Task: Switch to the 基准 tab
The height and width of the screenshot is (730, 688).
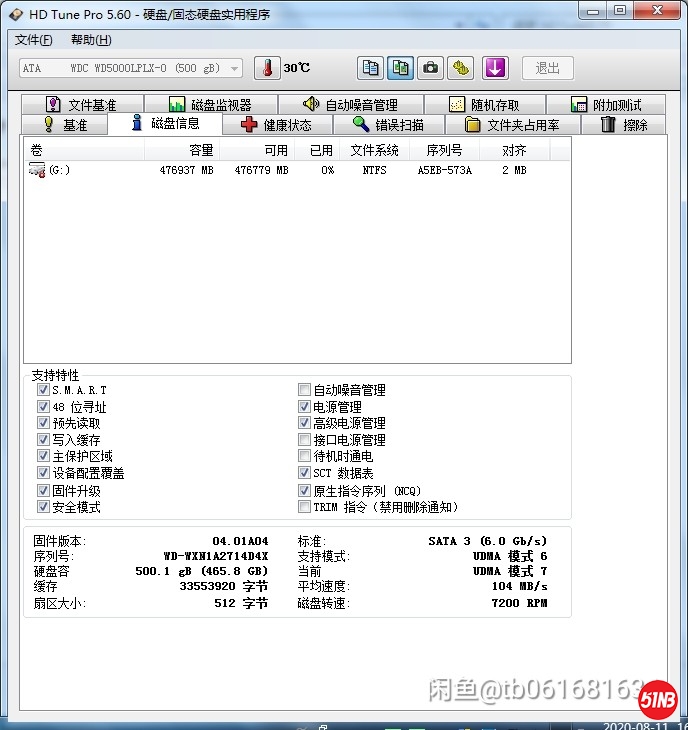Action: [x=65, y=125]
